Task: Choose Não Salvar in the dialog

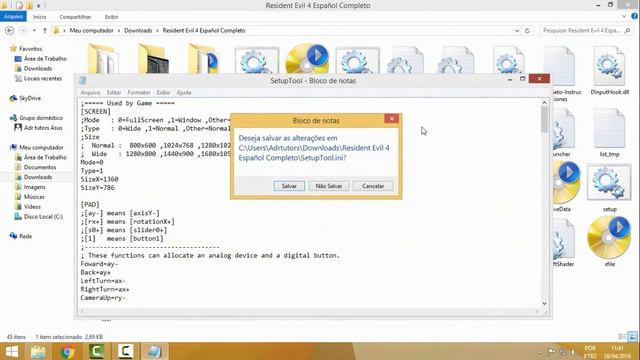Action: tap(329, 186)
